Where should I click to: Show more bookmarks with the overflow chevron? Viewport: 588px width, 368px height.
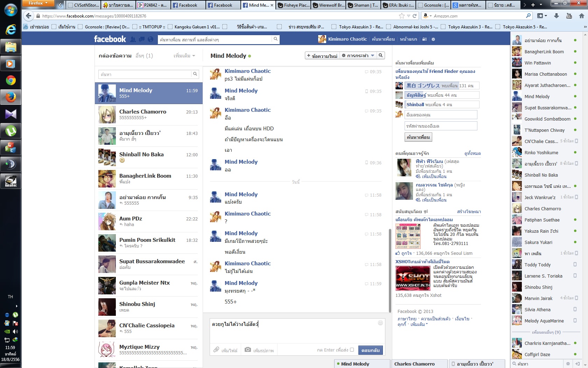click(x=585, y=27)
